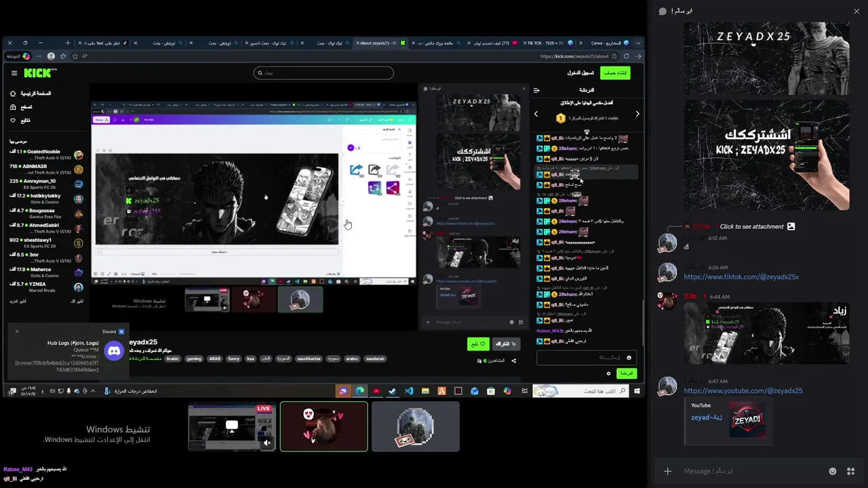
Task: Click the green follow button
Action: [x=478, y=344]
